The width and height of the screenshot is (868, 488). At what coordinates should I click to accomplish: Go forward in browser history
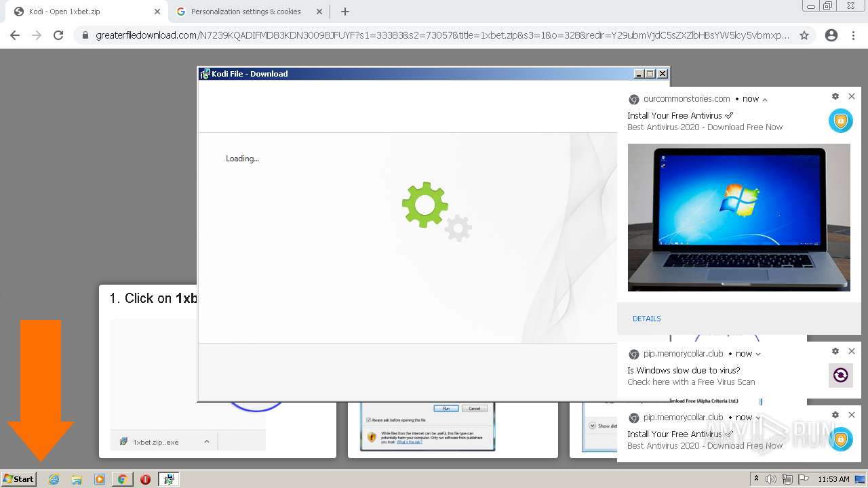click(37, 35)
